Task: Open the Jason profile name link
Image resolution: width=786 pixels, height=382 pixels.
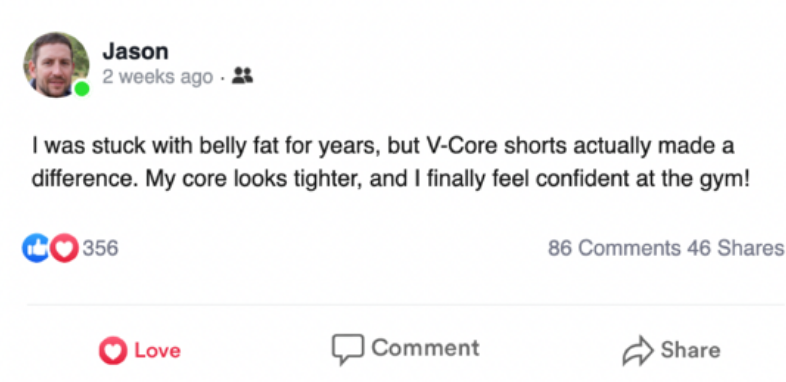Action: (135, 52)
